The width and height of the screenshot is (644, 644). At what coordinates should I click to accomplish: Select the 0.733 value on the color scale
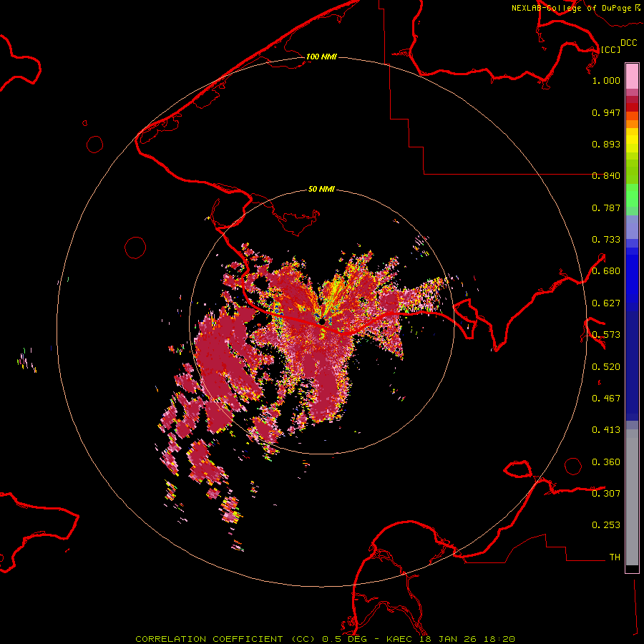point(606,240)
